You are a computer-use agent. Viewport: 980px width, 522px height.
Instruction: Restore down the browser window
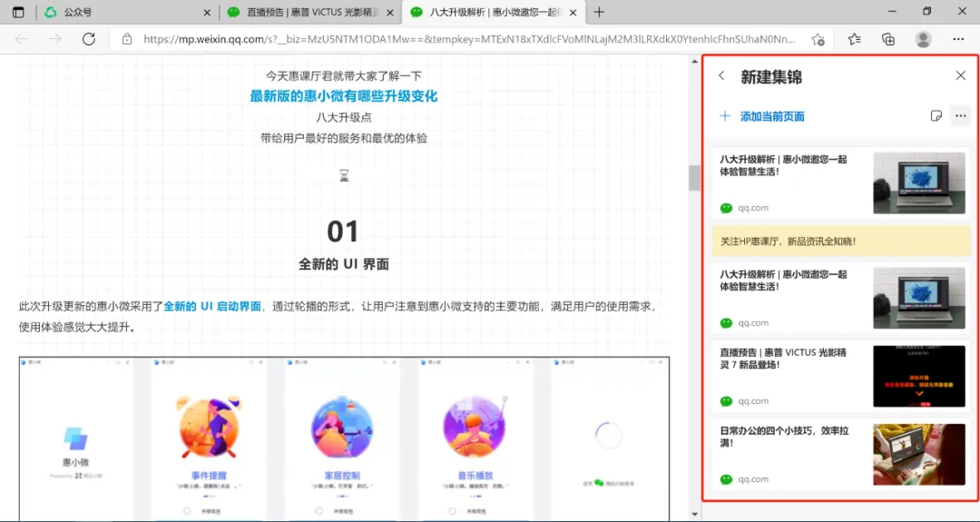tap(926, 11)
